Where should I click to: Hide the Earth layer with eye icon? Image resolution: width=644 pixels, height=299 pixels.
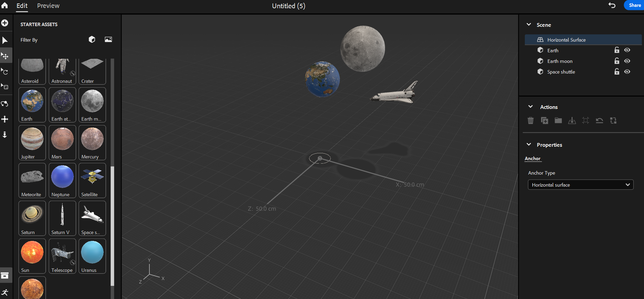[627, 50]
